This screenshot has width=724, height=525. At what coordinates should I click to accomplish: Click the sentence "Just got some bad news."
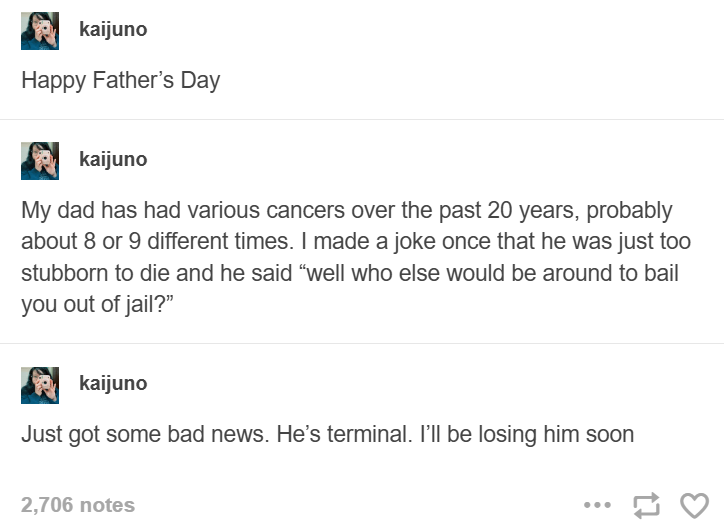point(145,435)
